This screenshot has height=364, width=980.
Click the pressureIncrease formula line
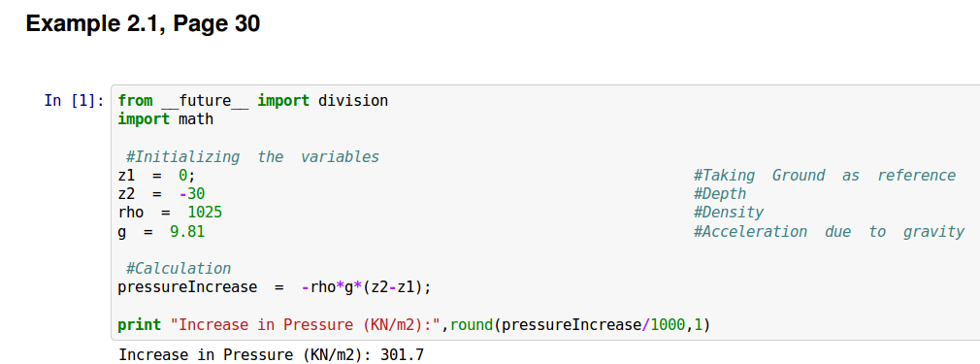click(x=275, y=287)
